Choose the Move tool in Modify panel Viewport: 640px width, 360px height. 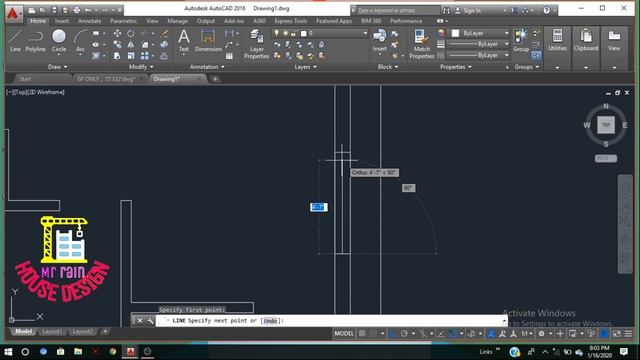[117, 33]
